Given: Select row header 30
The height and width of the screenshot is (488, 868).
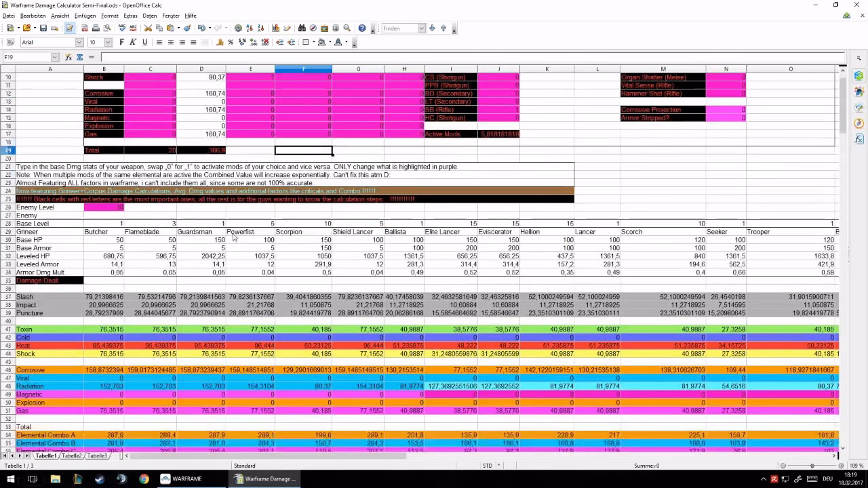Looking at the screenshot, I should tap(8, 240).
